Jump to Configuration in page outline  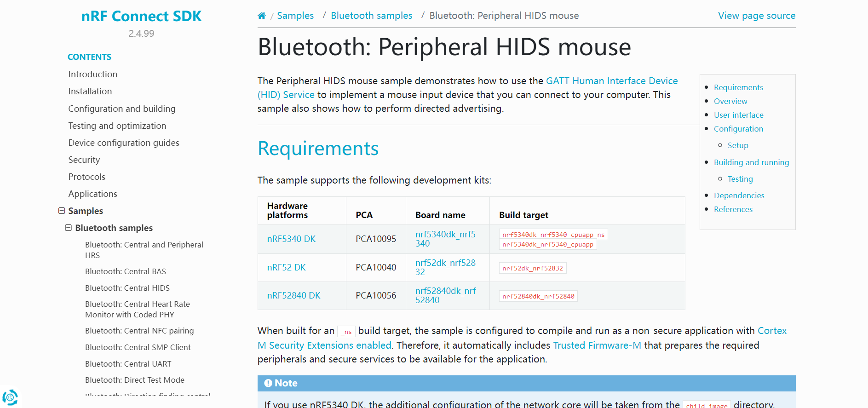click(738, 129)
